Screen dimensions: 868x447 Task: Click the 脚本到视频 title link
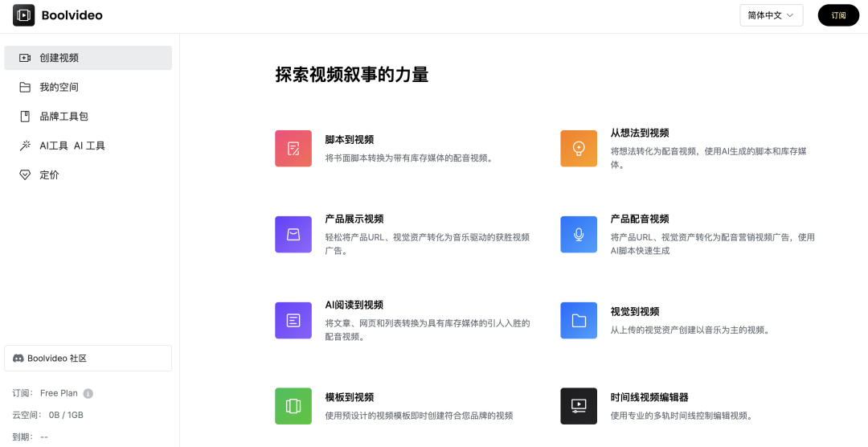[x=349, y=140]
